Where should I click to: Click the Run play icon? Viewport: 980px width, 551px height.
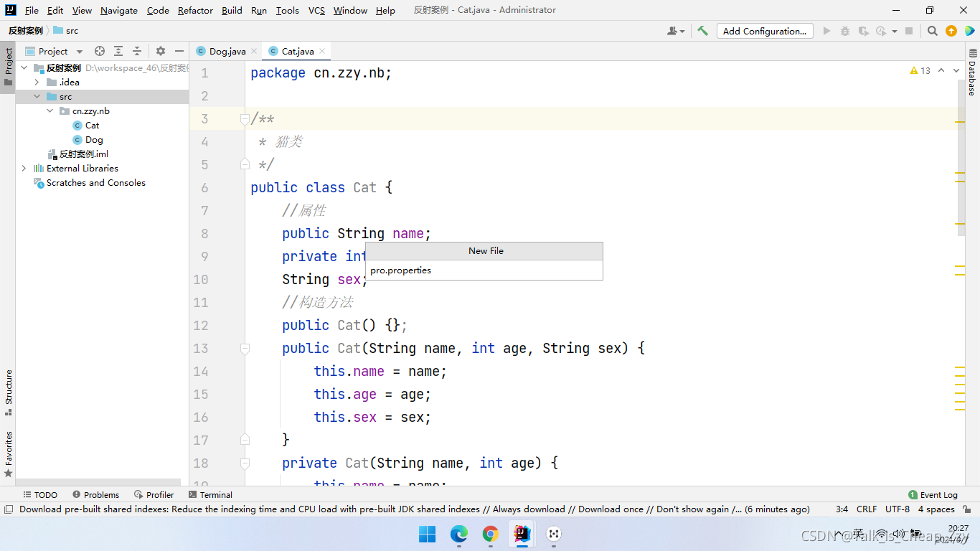pyautogui.click(x=826, y=31)
